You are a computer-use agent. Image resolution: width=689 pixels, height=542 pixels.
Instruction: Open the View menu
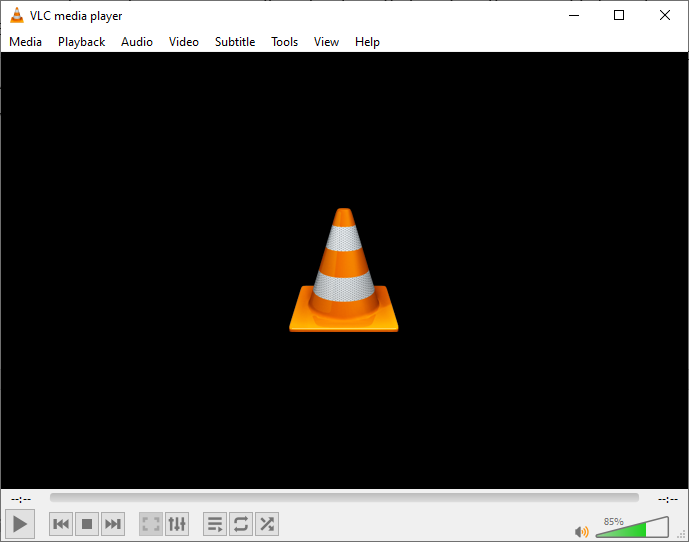(326, 42)
